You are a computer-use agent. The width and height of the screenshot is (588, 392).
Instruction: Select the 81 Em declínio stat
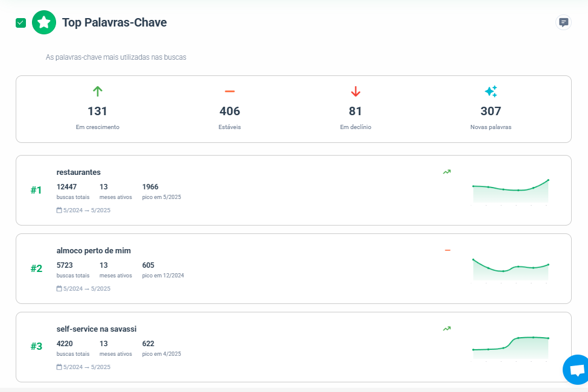pyautogui.click(x=355, y=112)
